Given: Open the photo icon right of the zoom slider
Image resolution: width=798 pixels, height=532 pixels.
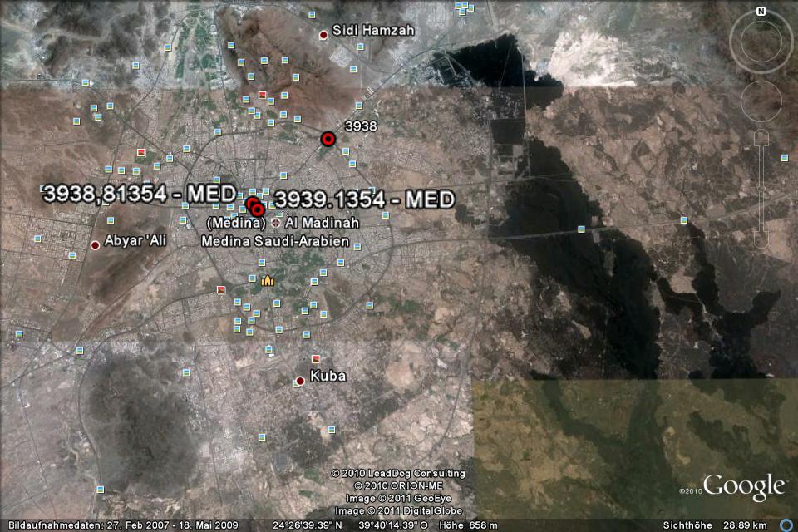Looking at the screenshot, I should click(784, 157).
